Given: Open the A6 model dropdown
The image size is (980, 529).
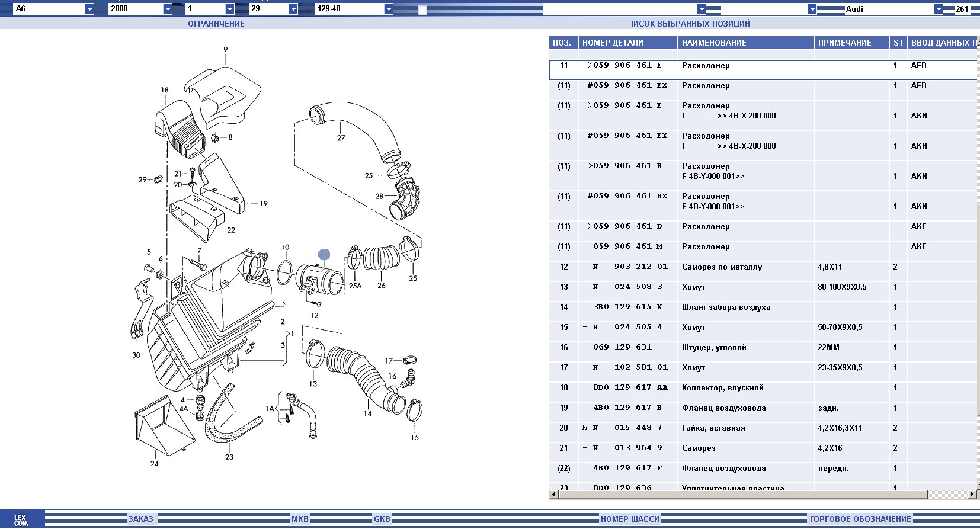Looking at the screenshot, I should coord(89,9).
